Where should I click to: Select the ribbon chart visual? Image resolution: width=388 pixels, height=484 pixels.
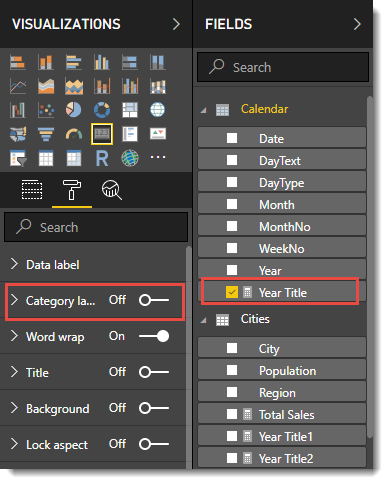pos(158,86)
